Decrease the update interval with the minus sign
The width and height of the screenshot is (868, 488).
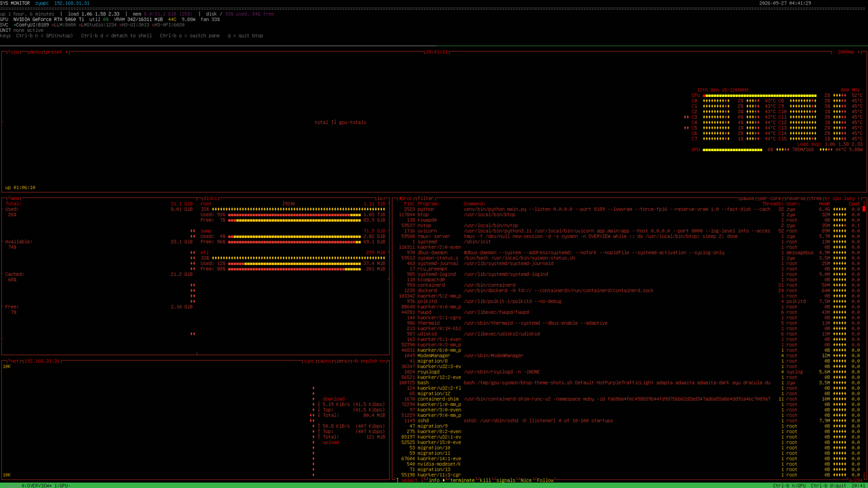833,52
